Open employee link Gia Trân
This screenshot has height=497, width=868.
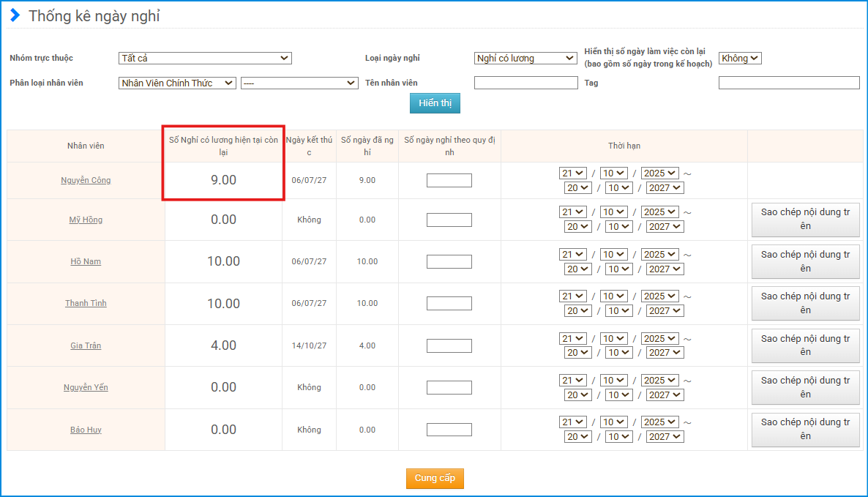coord(86,345)
